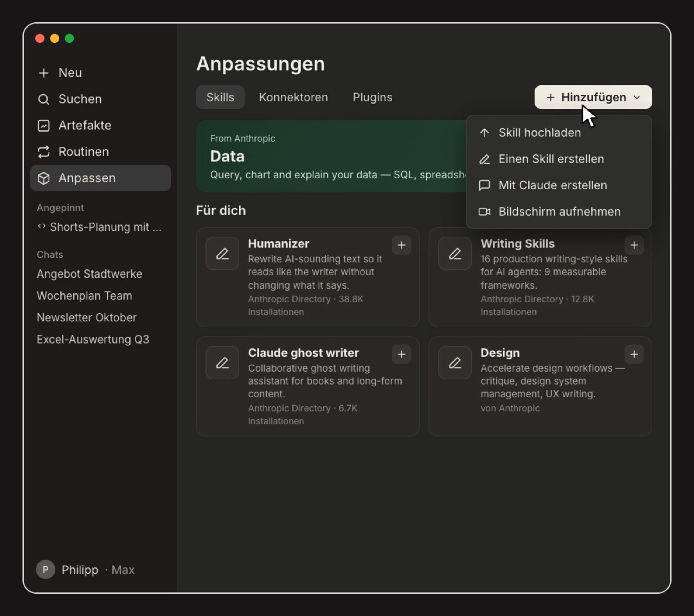Image resolution: width=694 pixels, height=616 pixels.
Task: Add the Design skill with its plus button
Action: click(x=634, y=354)
